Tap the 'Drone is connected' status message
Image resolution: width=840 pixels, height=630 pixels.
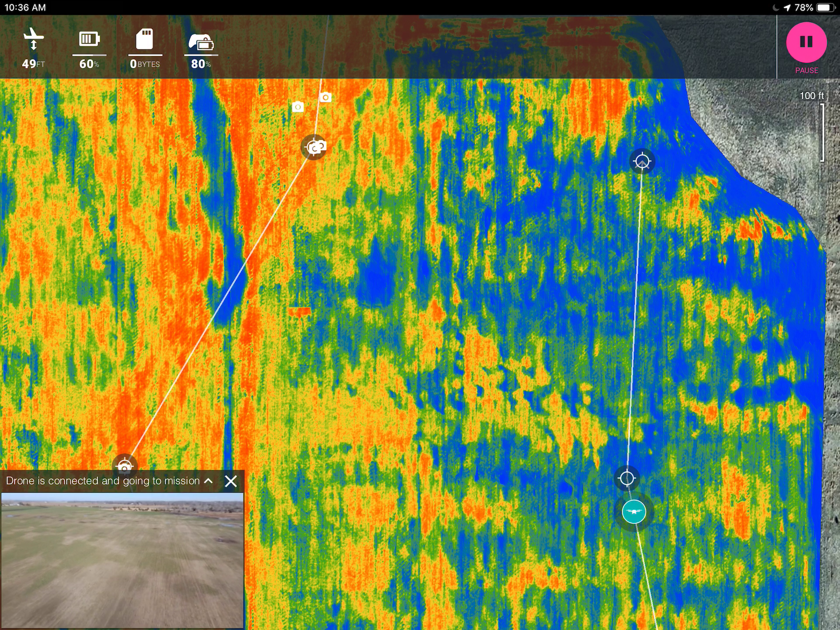102,481
